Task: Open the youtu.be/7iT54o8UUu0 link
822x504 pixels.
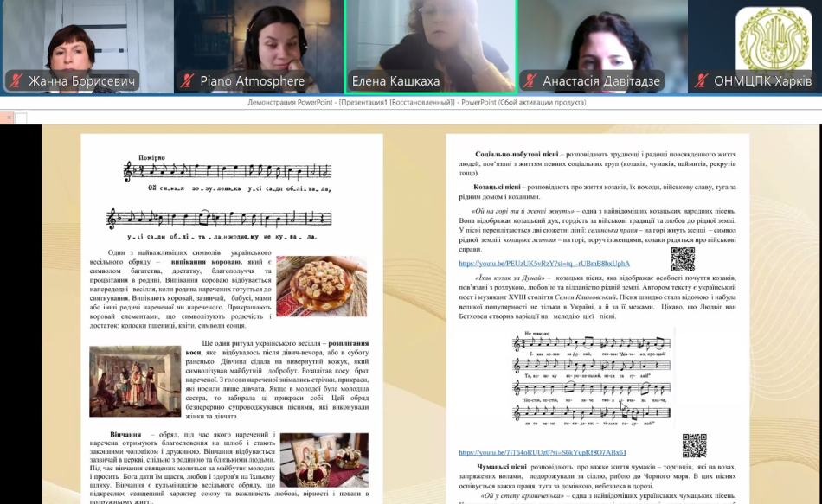Action: (543, 452)
